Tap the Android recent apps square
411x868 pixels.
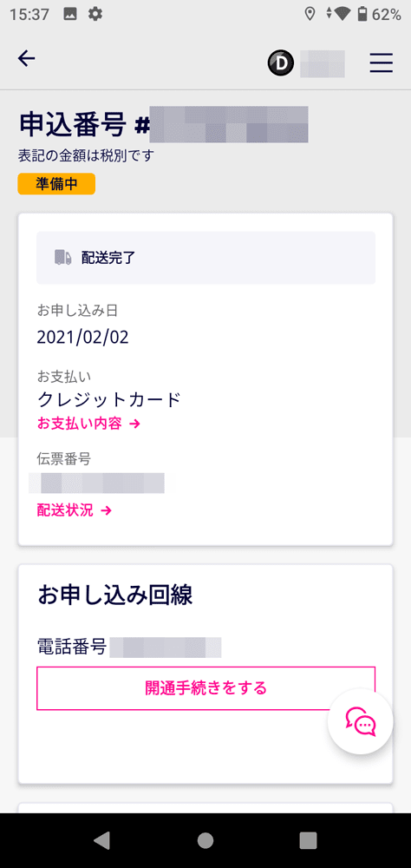(308, 840)
